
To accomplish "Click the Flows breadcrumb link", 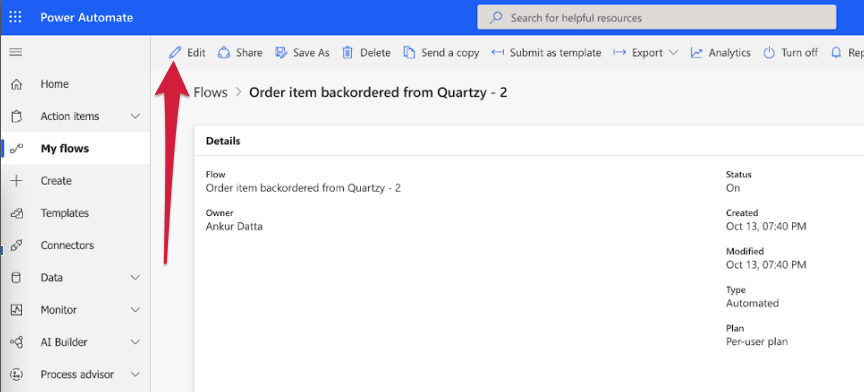I will point(210,93).
